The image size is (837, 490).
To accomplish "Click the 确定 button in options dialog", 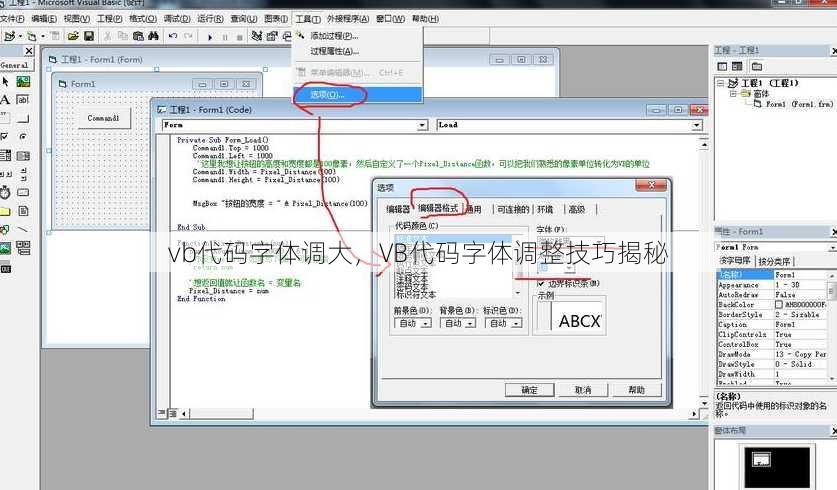I will 530,390.
